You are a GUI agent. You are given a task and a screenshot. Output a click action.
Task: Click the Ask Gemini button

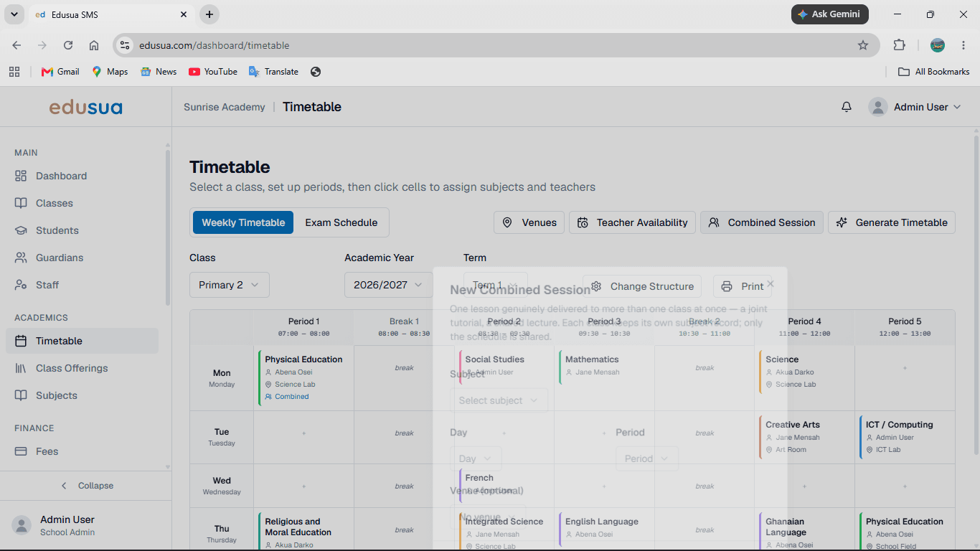(830, 14)
